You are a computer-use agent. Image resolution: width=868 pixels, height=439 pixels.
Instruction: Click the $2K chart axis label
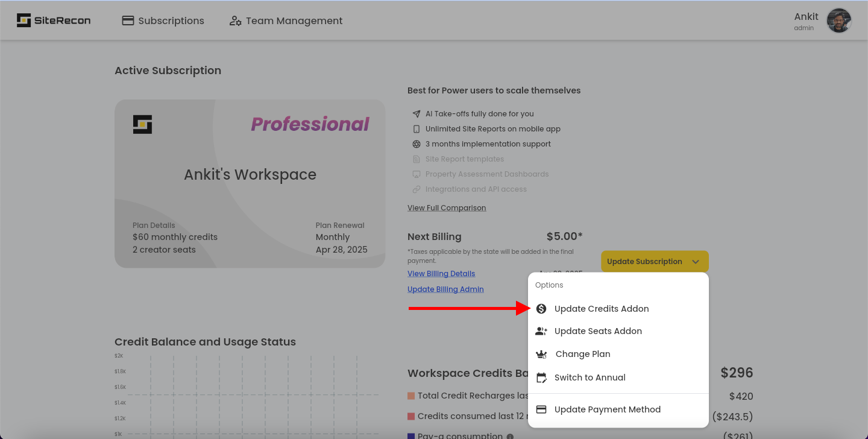(x=119, y=356)
